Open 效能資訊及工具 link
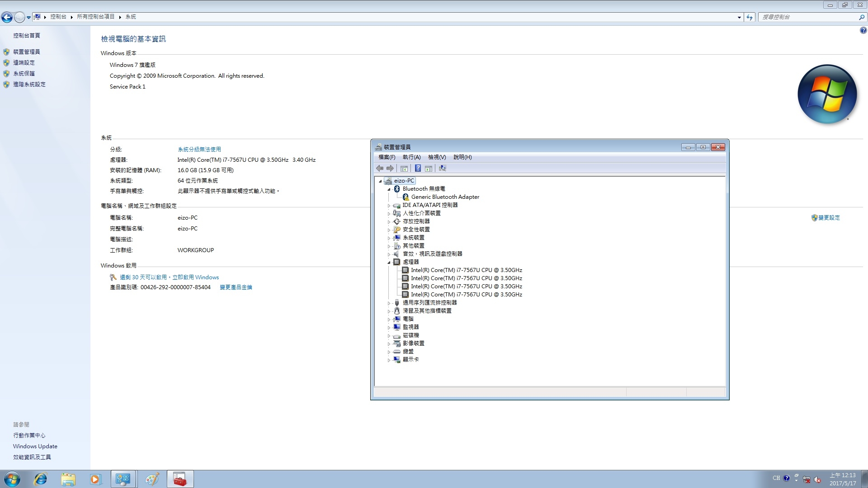Viewport: 868px width, 488px height. 32,457
